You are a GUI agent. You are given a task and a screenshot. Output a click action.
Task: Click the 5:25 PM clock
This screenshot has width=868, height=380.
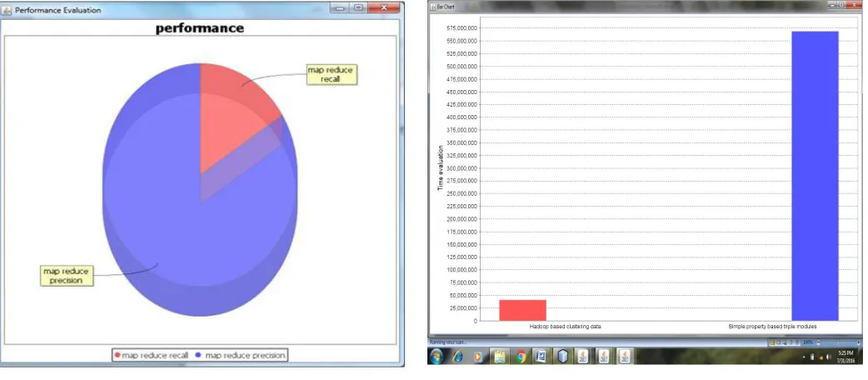pos(846,352)
